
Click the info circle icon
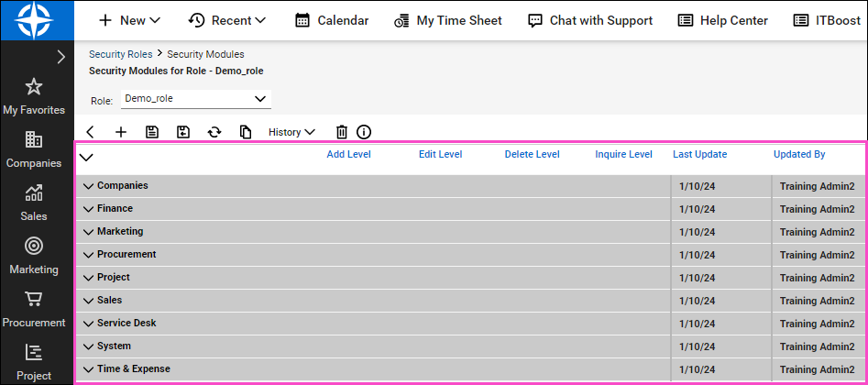pos(364,132)
